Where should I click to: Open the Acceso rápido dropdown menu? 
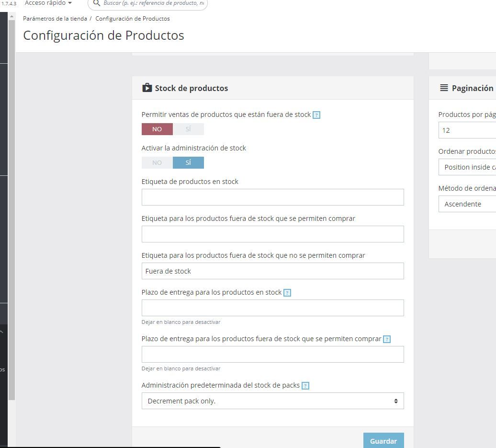48,3
